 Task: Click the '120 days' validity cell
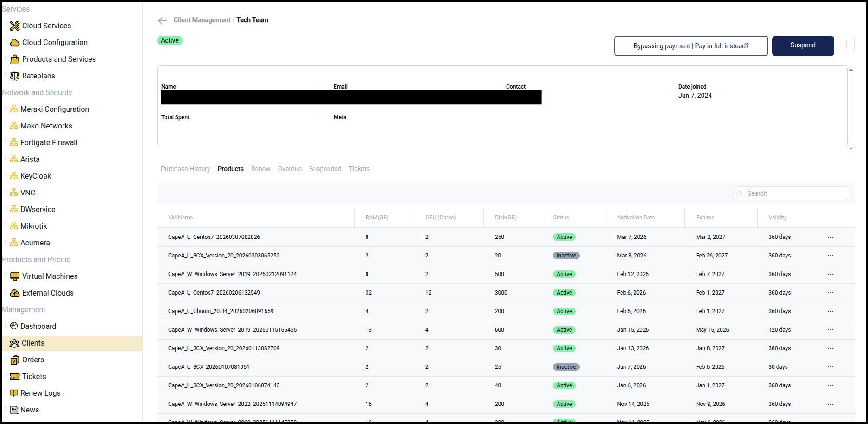click(x=779, y=330)
